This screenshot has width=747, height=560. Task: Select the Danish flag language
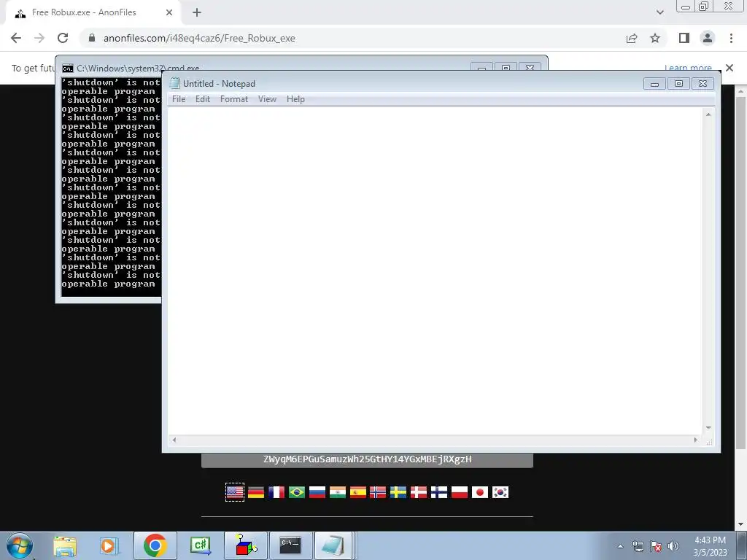point(419,492)
